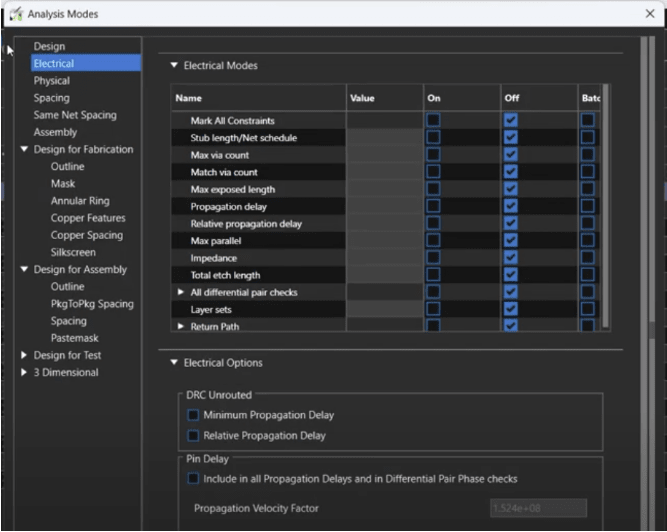Enable Batch checkbox for Mark All Constraints
This screenshot has width=667, height=532.
[x=588, y=120]
